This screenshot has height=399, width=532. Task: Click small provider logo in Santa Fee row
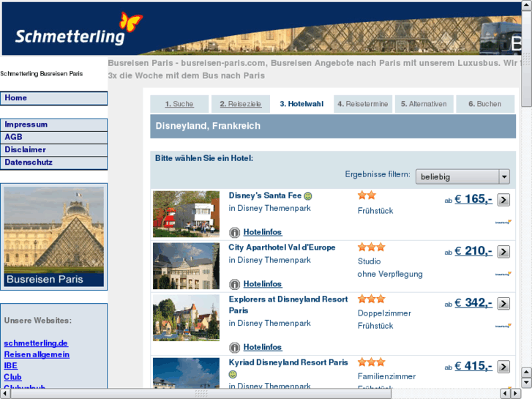click(503, 223)
